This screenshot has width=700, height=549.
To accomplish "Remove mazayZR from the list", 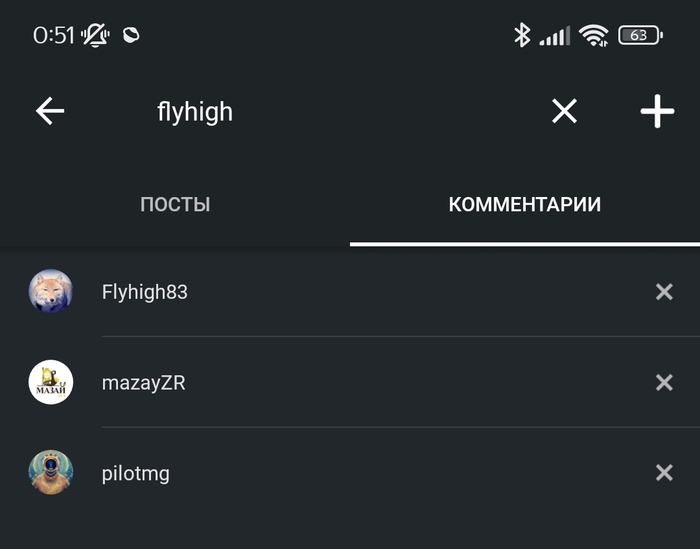I will (664, 382).
